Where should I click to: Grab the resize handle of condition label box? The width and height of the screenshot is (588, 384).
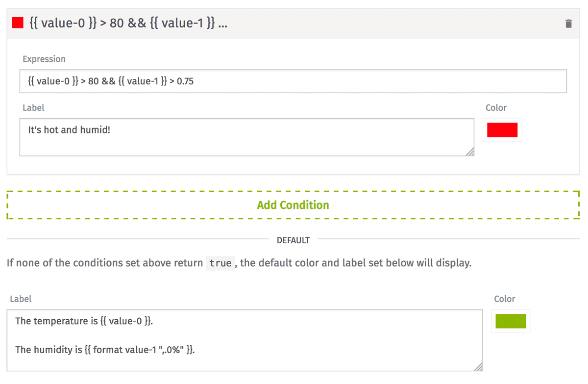(470, 153)
